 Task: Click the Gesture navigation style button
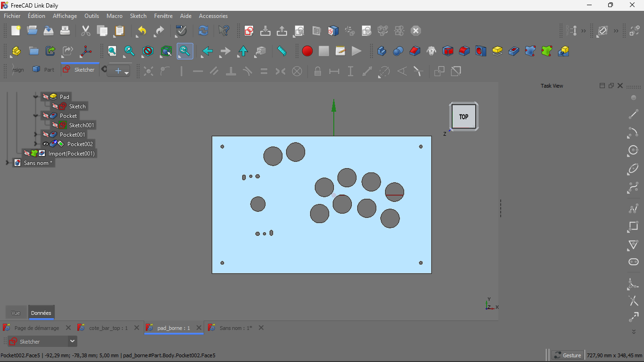(x=568, y=355)
